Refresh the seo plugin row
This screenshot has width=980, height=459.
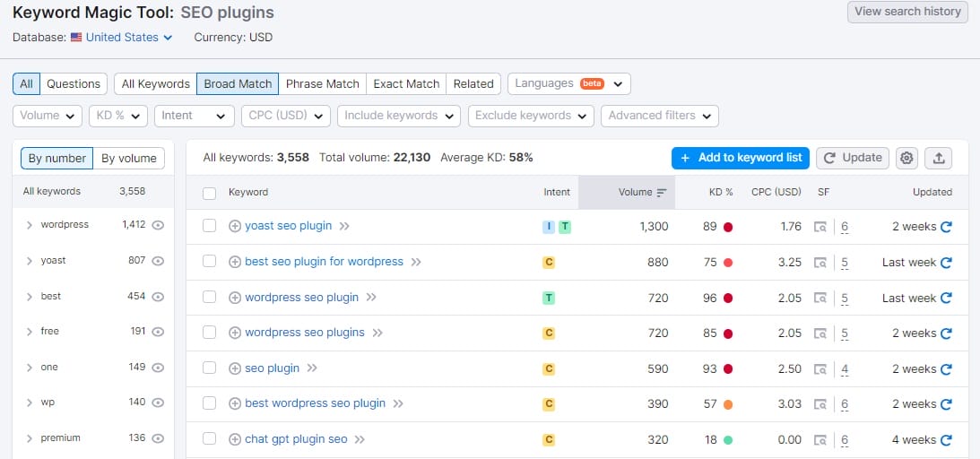[x=946, y=369]
